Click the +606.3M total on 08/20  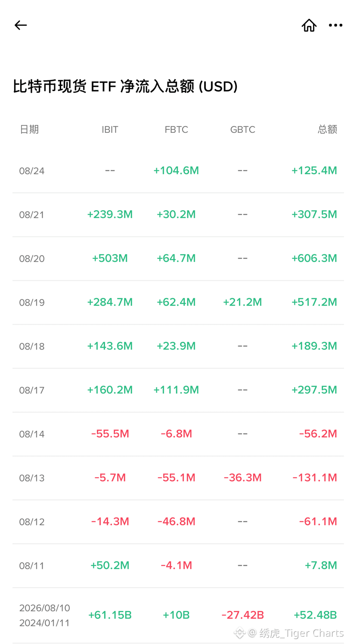pyautogui.click(x=314, y=258)
